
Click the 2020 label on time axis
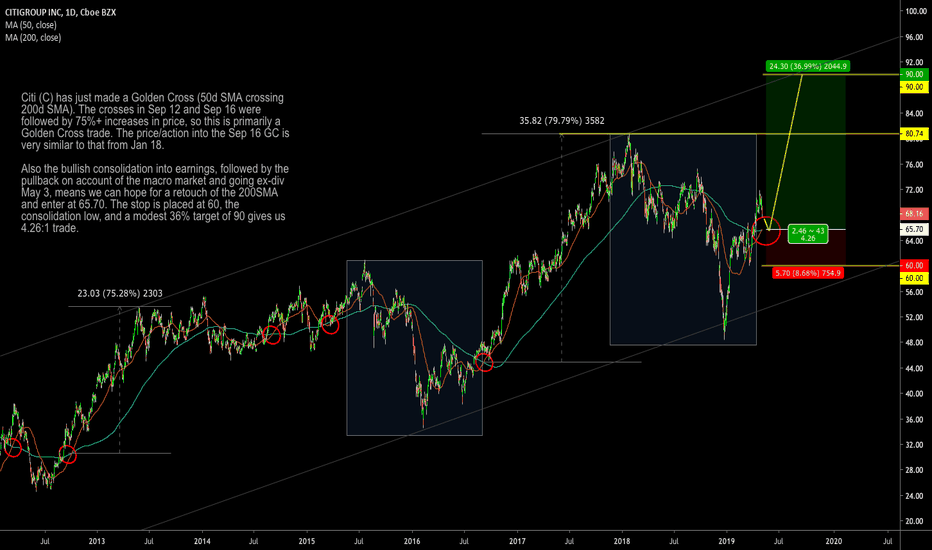[833, 541]
